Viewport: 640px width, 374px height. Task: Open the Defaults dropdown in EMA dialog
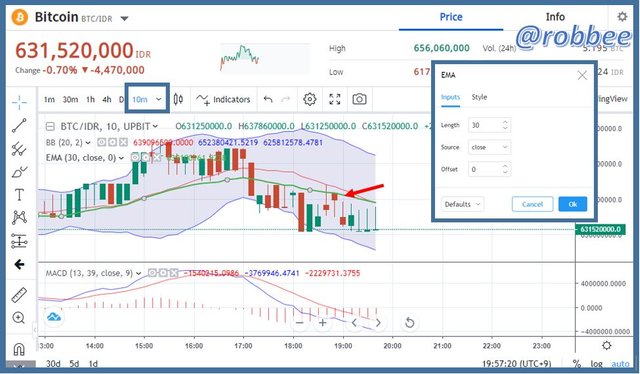click(462, 204)
